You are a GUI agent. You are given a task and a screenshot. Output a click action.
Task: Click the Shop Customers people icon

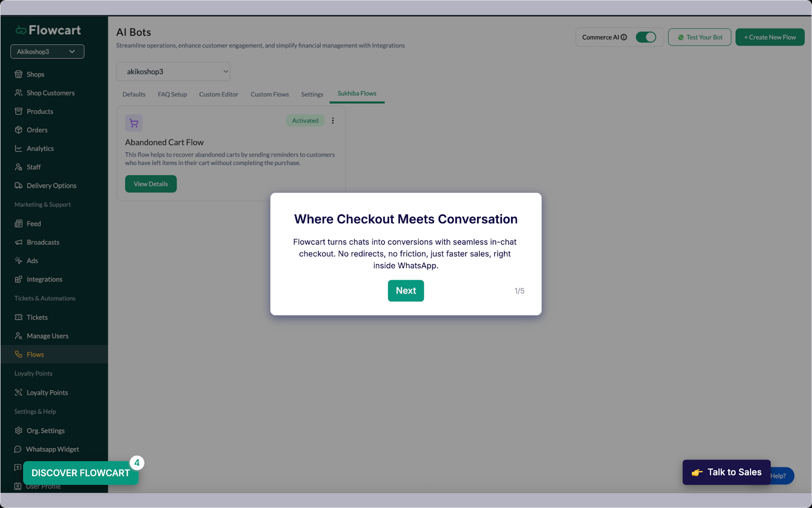[x=19, y=93]
